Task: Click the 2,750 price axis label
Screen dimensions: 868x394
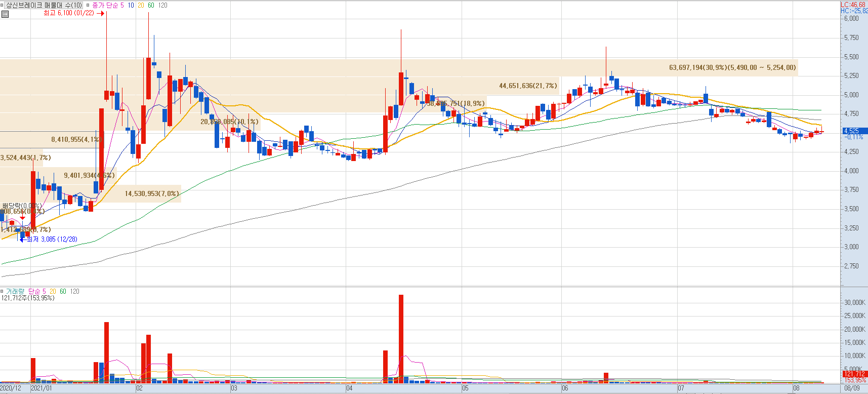Action: click(x=851, y=266)
